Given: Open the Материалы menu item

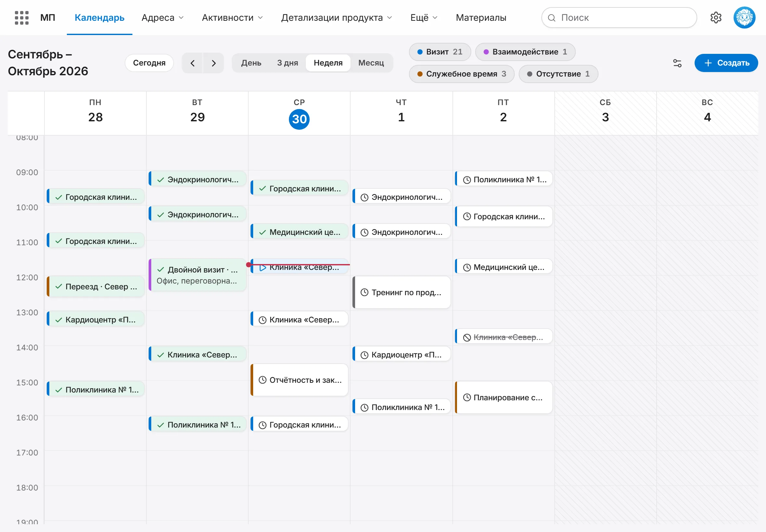Looking at the screenshot, I should pos(481,18).
